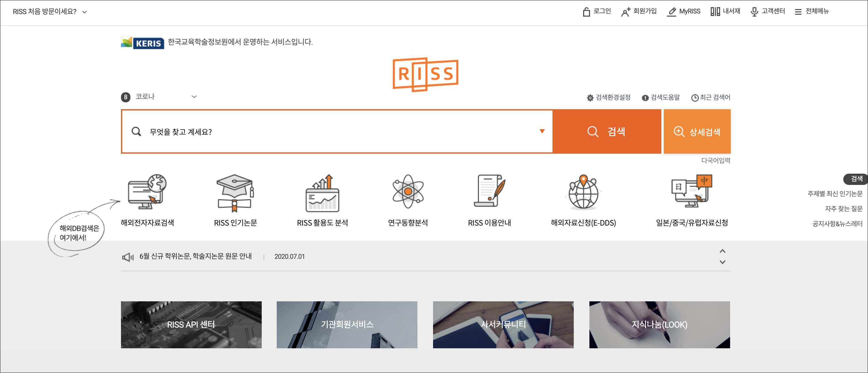Open search box orange dropdown triangle
Viewport: 868px width, 373px height.
pyautogui.click(x=542, y=131)
